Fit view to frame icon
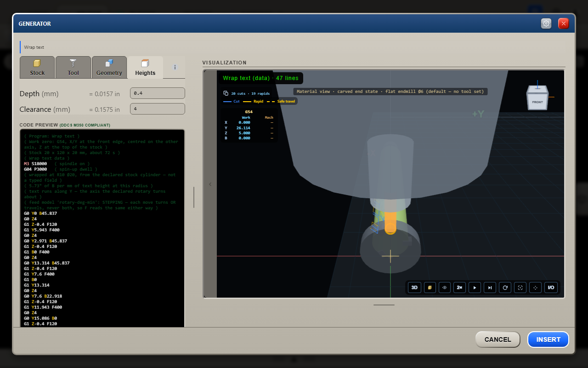The width and height of the screenshot is (588, 368). point(520,287)
